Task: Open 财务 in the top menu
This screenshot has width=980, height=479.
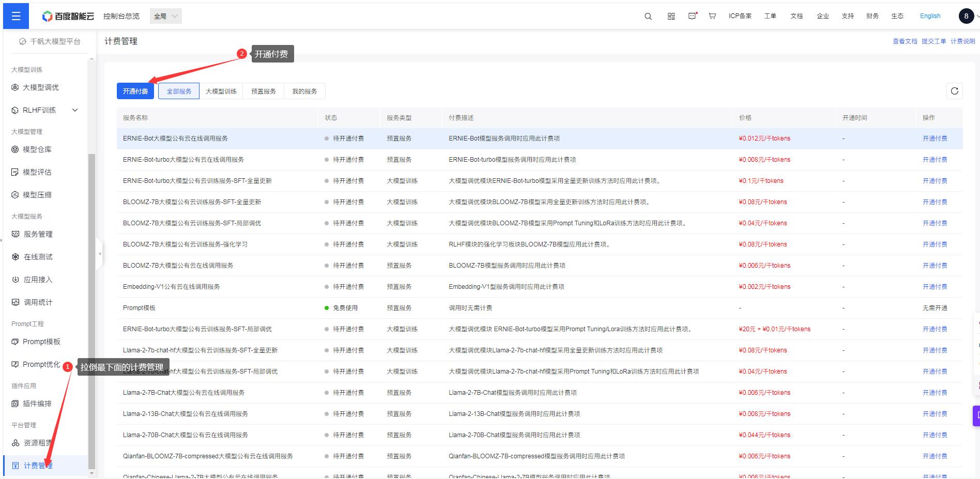Action: (x=872, y=16)
